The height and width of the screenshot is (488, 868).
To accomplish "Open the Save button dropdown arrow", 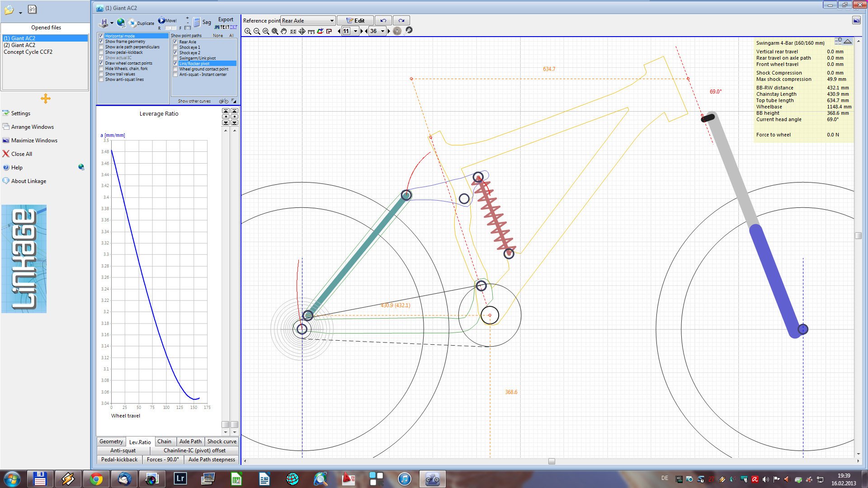I will coord(112,23).
